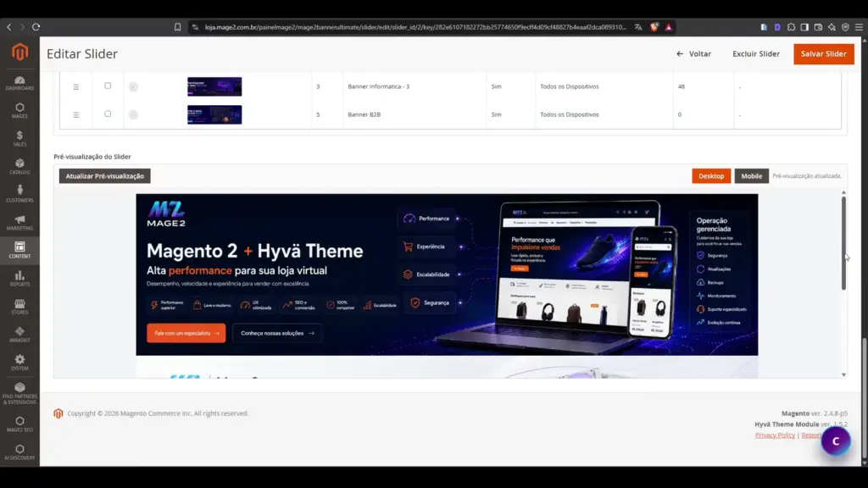Viewport: 868px width, 488px height.
Task: Open the AI Discovery sidebar menu
Action: [x=19, y=452]
